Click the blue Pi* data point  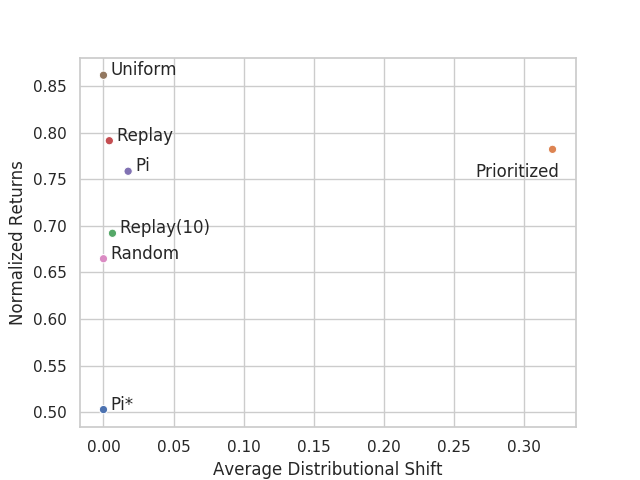pos(103,409)
